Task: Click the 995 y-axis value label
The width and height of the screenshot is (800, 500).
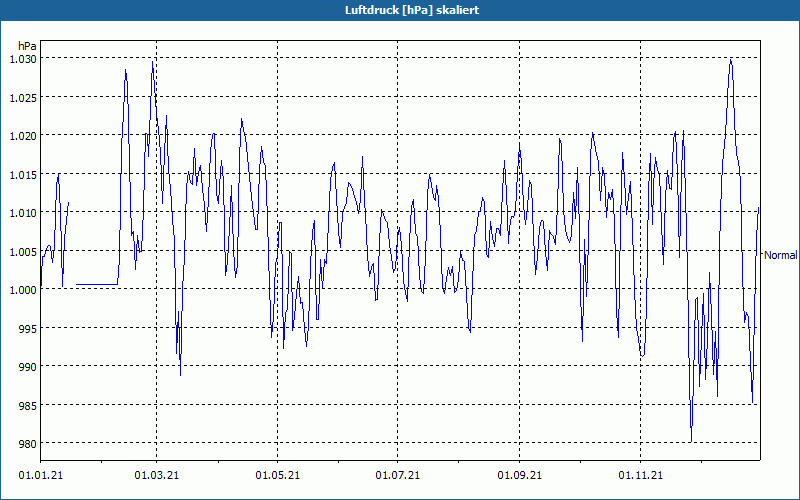Action: pyautogui.click(x=28, y=328)
